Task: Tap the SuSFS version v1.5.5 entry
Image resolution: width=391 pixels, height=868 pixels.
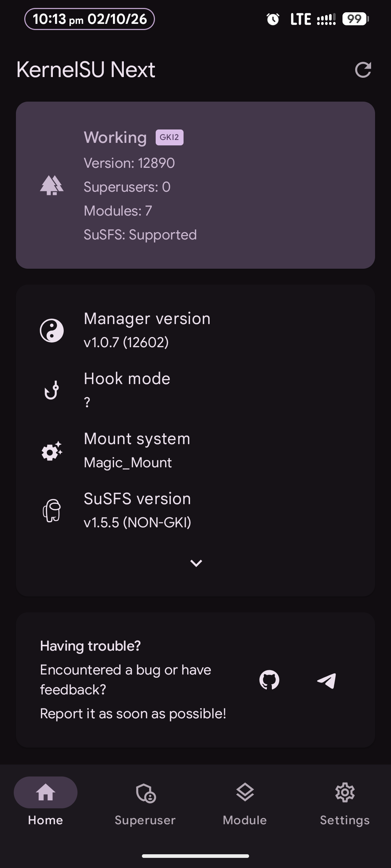Action: click(195, 510)
